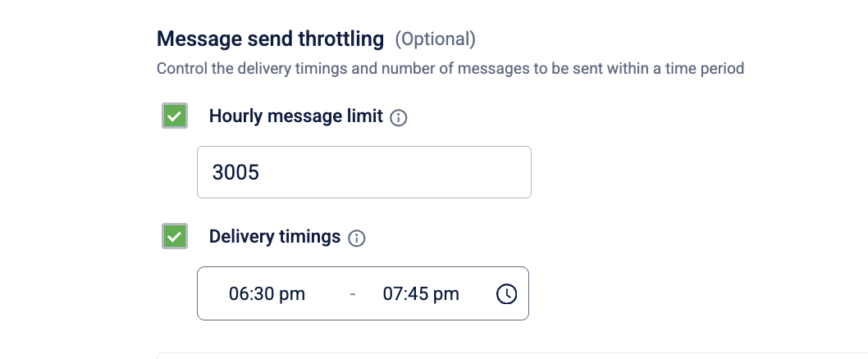Uncheck the Hourly message limit checkbox
The width and height of the screenshot is (868, 359).
coord(175,116)
